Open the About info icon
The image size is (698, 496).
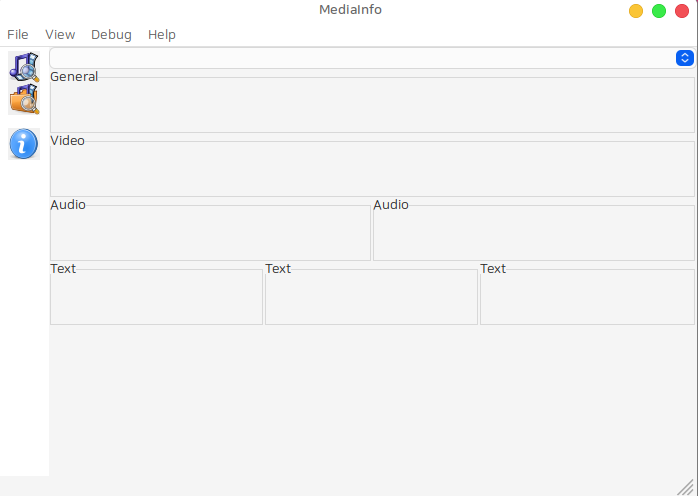pyautogui.click(x=24, y=144)
